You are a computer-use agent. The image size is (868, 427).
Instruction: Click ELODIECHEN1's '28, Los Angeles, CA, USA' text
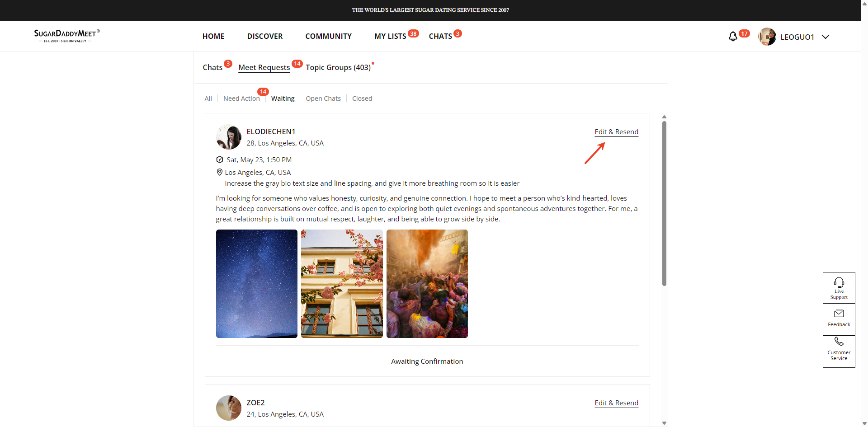(285, 143)
